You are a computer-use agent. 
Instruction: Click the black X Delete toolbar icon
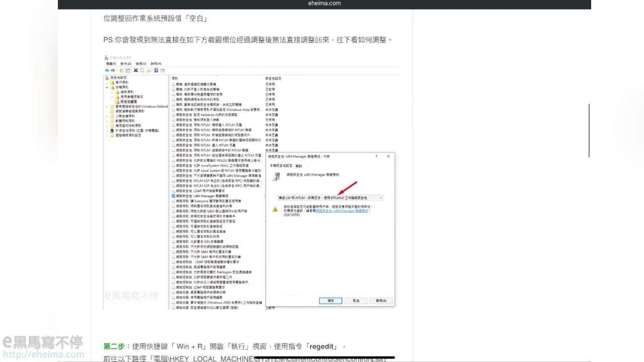[x=136, y=70]
